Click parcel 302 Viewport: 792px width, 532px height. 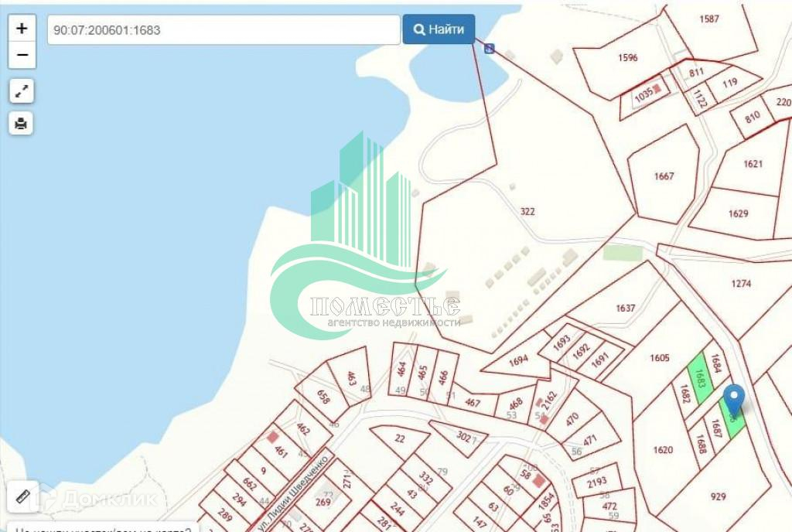(463, 437)
